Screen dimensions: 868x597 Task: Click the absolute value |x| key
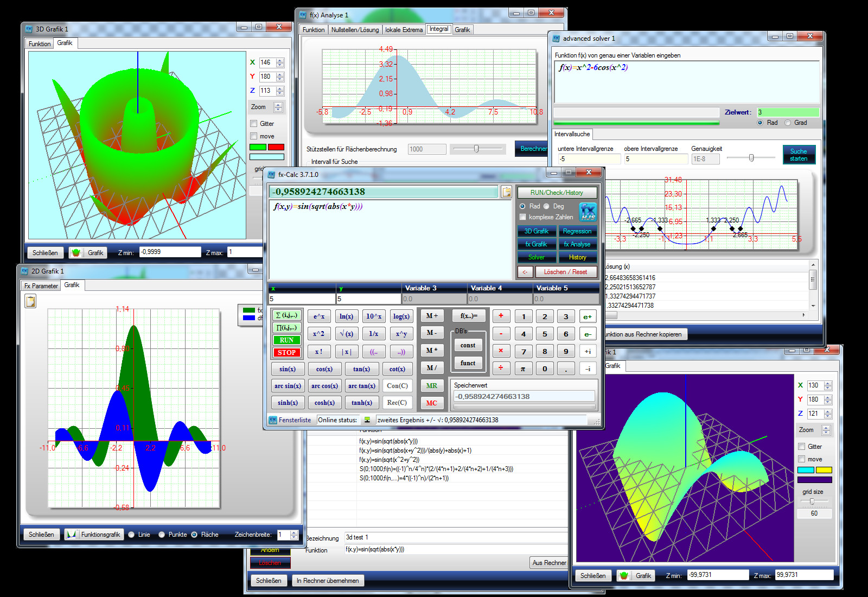[x=346, y=352]
